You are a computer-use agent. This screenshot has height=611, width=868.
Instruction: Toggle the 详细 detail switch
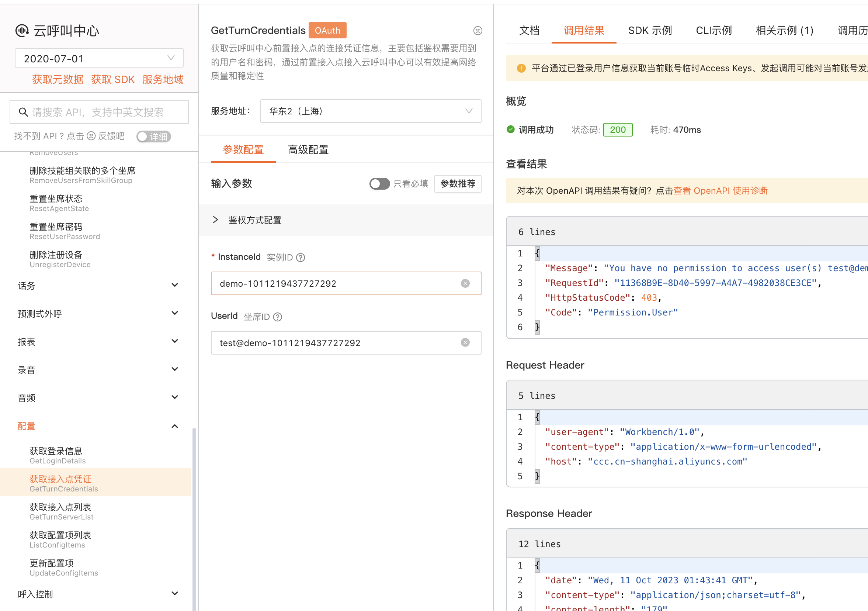click(x=153, y=137)
